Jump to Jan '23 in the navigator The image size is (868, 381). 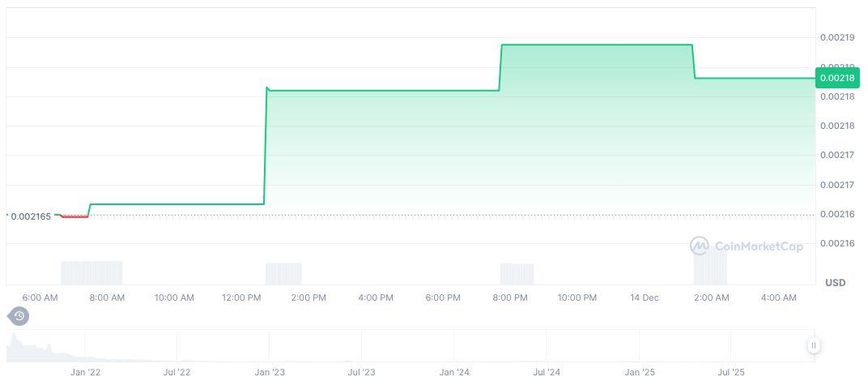click(270, 373)
